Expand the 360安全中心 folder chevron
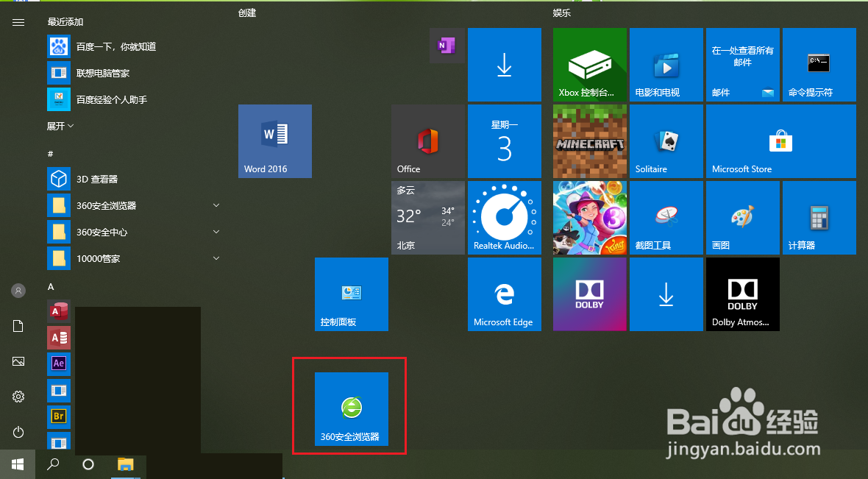 pos(216,232)
